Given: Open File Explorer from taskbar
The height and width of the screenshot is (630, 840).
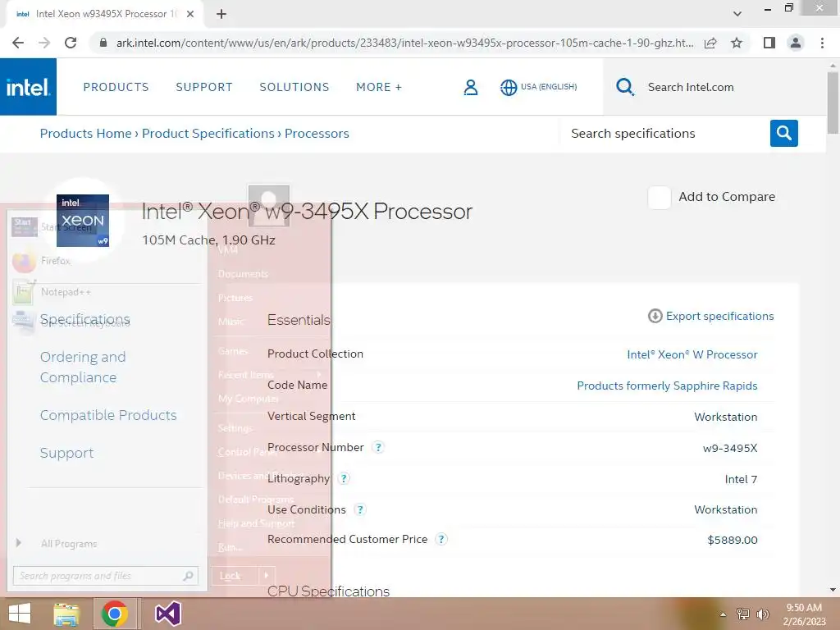Looking at the screenshot, I should pos(66,614).
